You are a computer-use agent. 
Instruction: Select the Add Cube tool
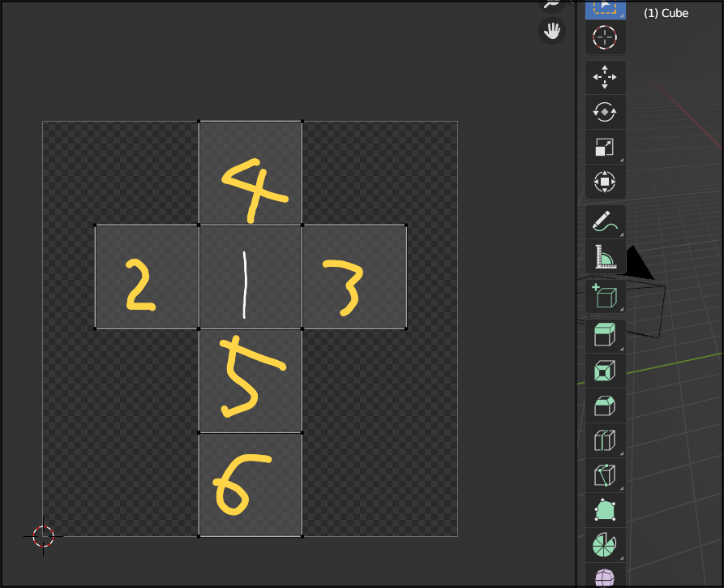[x=606, y=296]
